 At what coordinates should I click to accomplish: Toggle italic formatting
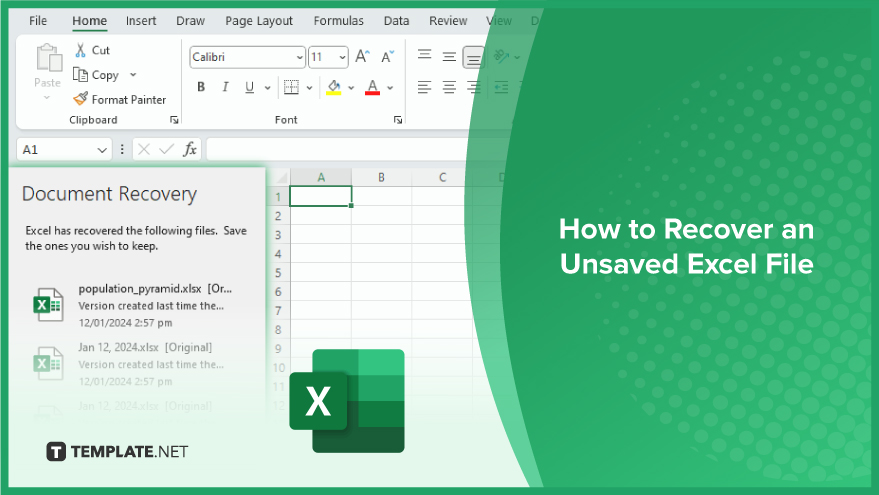[x=225, y=87]
